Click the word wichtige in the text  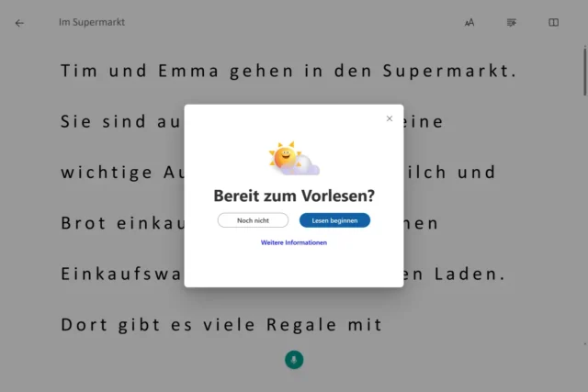click(x=107, y=173)
